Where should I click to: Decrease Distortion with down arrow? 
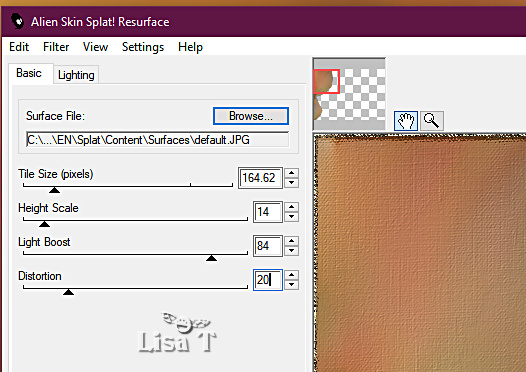point(292,284)
